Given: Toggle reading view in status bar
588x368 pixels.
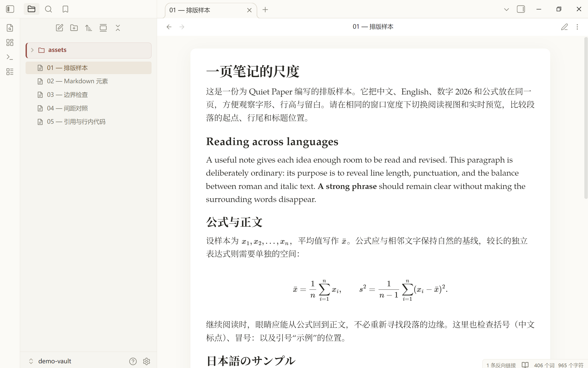Looking at the screenshot, I should tap(525, 365).
